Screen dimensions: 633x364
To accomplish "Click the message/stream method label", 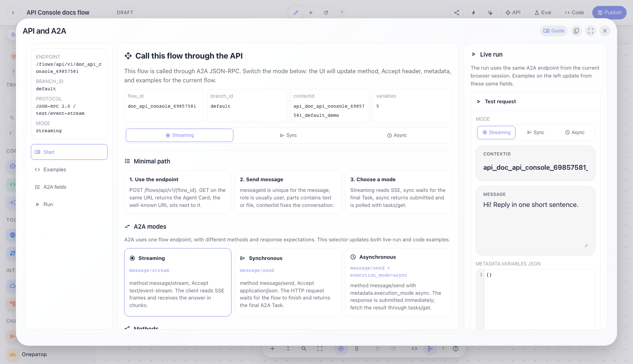I will [149, 271].
